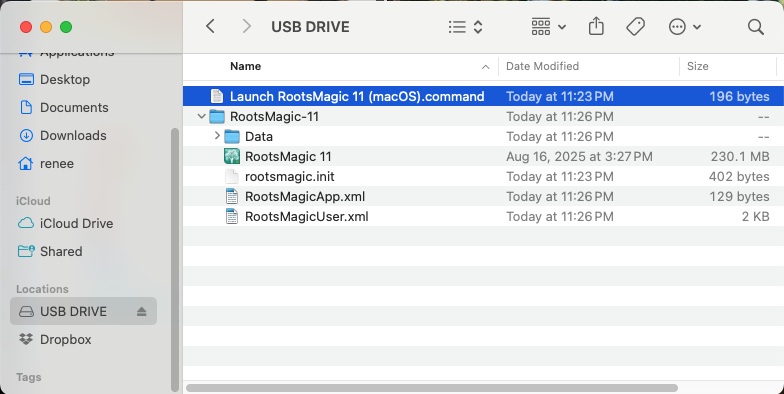
Task: Select USB DRIVE under Locations
Action: [x=84, y=311]
